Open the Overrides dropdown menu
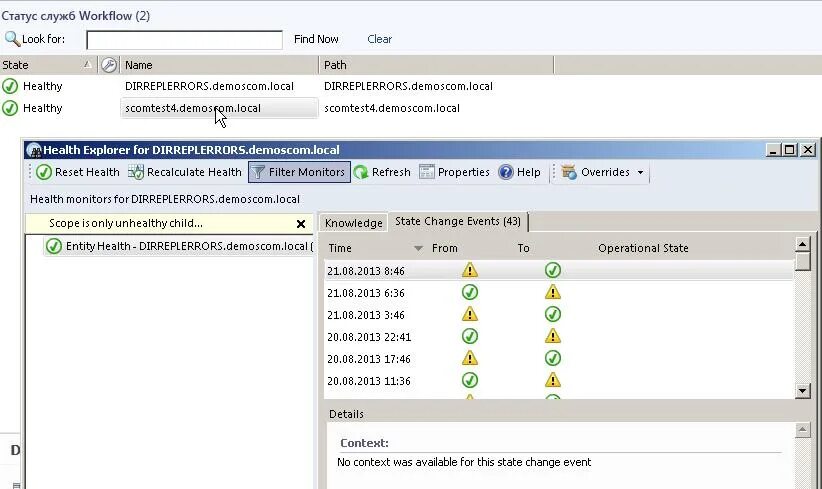 (603, 172)
